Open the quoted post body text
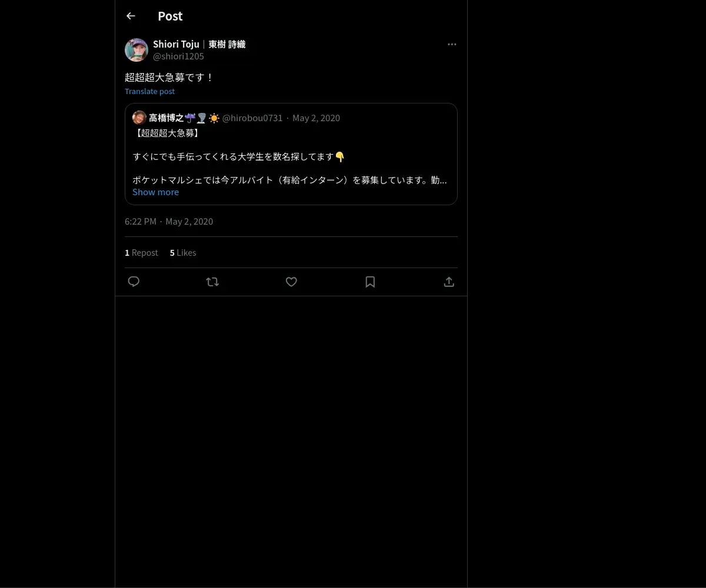This screenshot has height=588, width=706. (x=289, y=156)
